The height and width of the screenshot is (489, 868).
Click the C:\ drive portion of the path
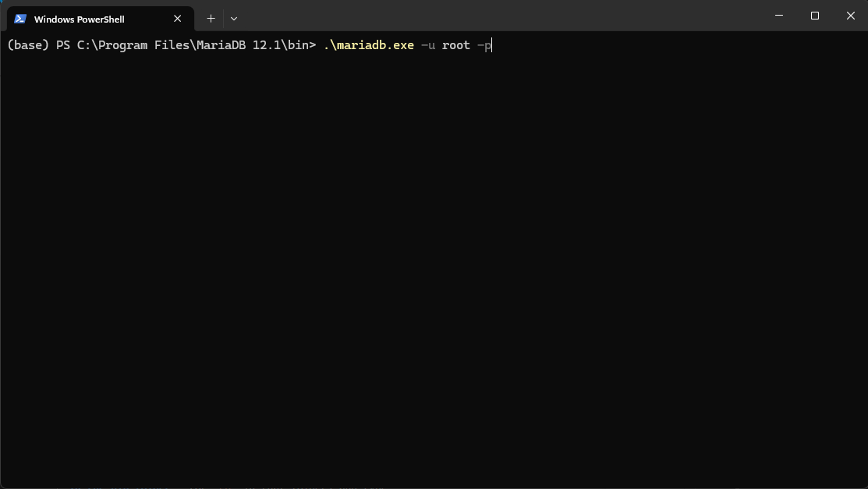(x=87, y=45)
